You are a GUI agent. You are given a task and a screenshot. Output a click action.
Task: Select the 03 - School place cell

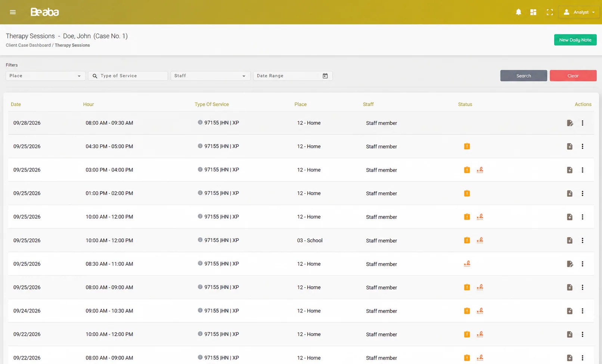coord(310,240)
